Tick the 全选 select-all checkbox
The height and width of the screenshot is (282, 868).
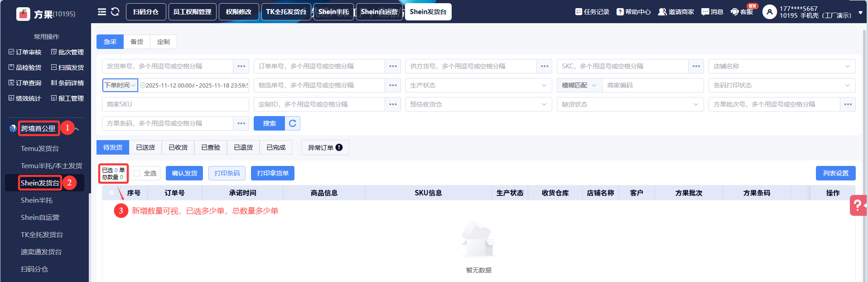[x=137, y=173]
